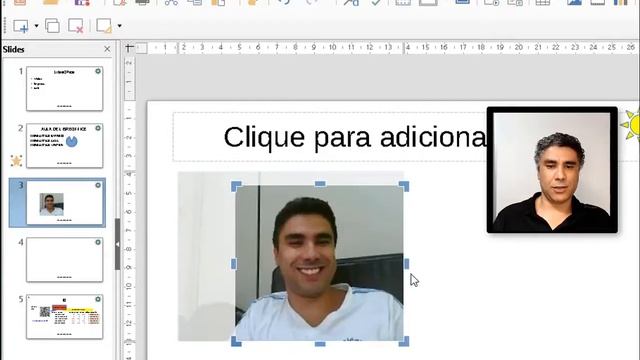Select slide 2 thumbnail

pos(64,146)
